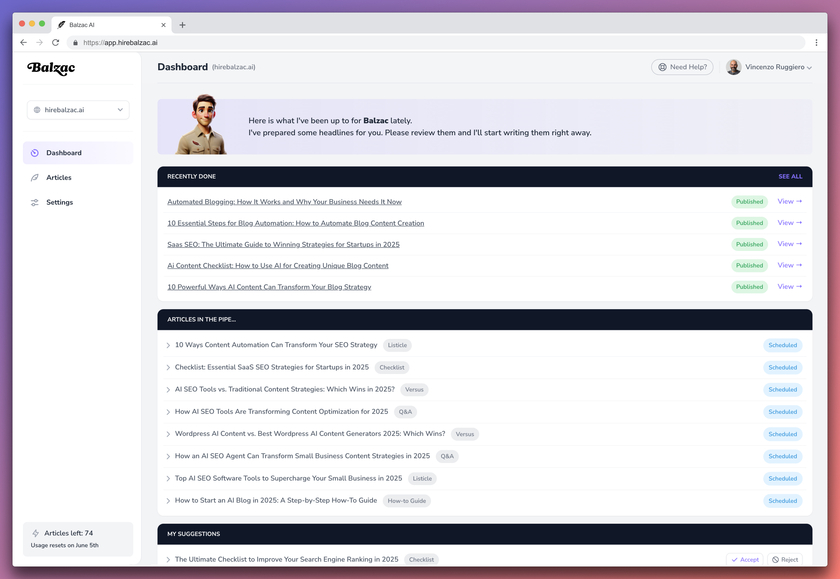Click View for 'Ai Content Checklist' article

790,265
